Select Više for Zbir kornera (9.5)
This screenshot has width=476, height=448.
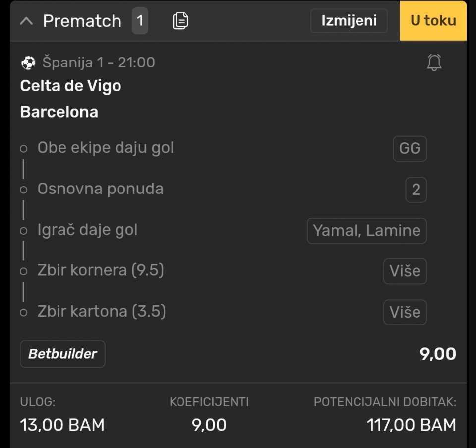[x=405, y=271]
